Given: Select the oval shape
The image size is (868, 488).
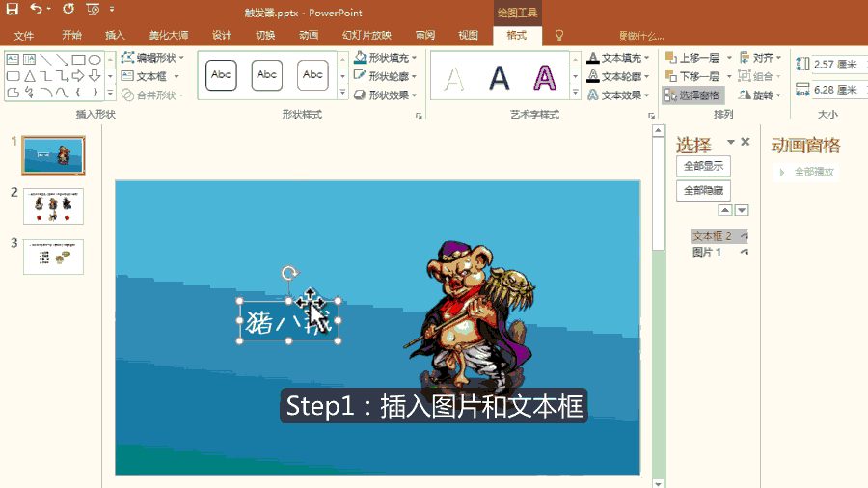Looking at the screenshot, I should [x=95, y=59].
